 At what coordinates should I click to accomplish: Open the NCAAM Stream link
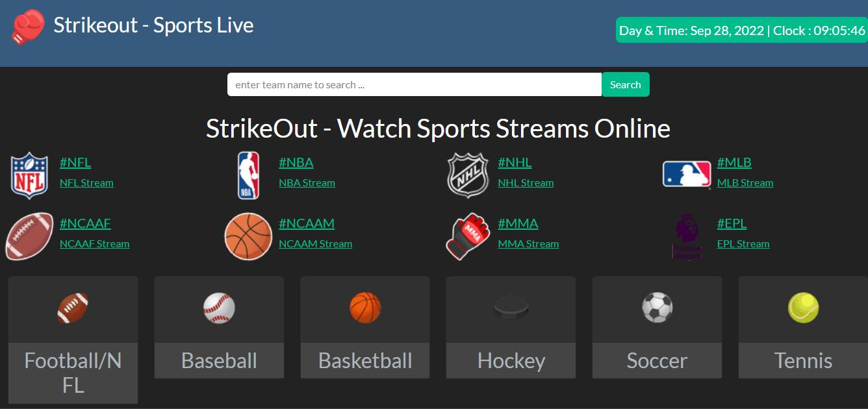pyautogui.click(x=315, y=244)
